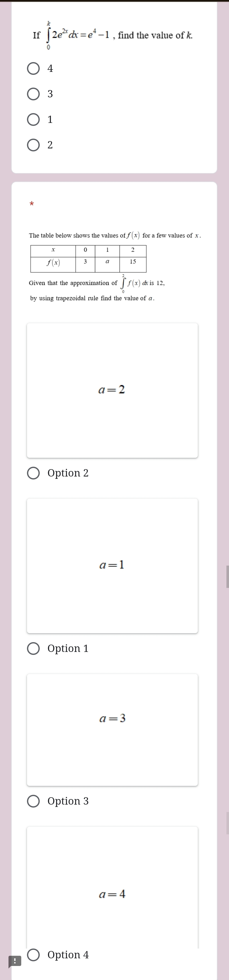The image size is (229, 980).
Task: Click the scrollbar handle on the right edge
Action: [227, 576]
